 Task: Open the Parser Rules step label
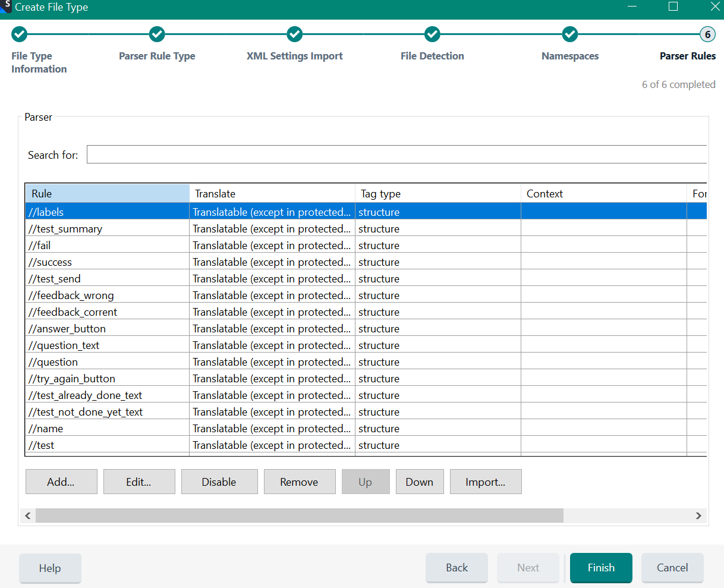click(688, 56)
